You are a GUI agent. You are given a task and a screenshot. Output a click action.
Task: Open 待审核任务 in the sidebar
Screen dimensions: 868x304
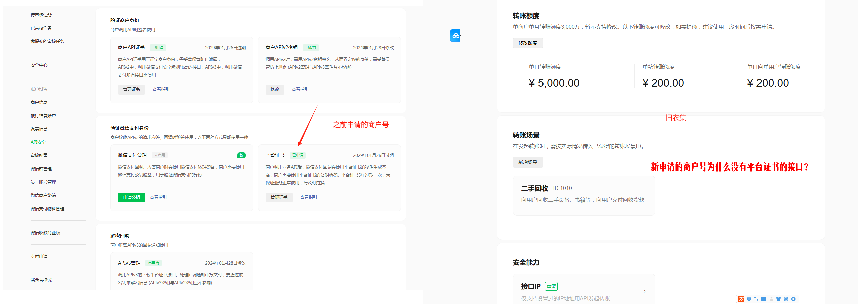(x=41, y=15)
